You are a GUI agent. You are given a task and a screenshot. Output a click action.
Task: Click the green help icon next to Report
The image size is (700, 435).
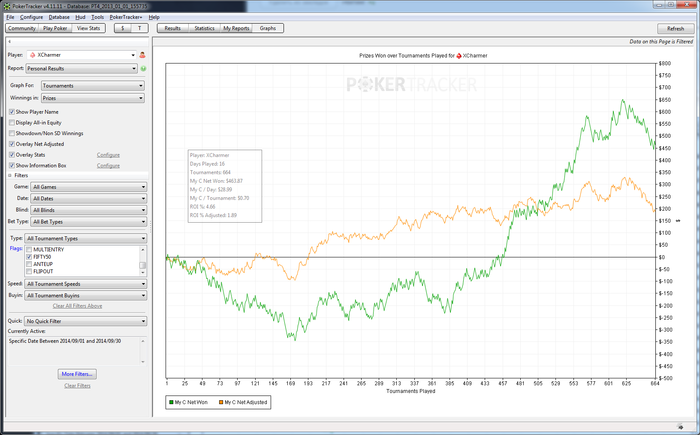143,69
